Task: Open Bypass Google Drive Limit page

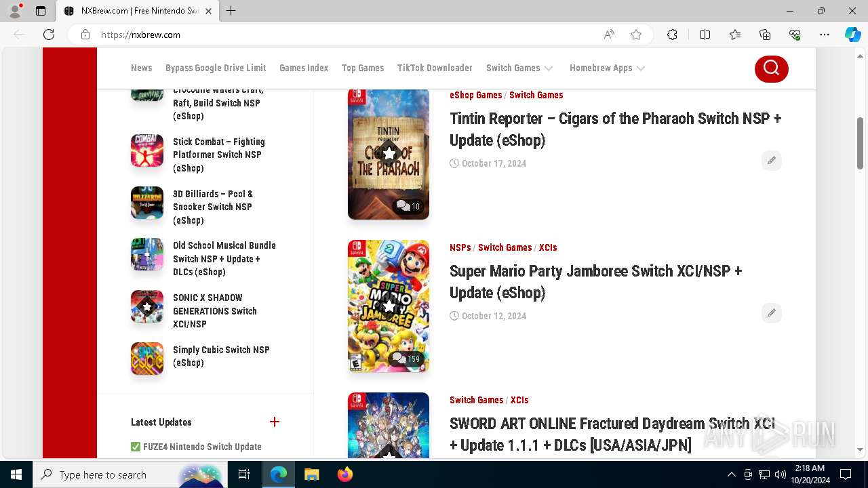Action: 216,68
